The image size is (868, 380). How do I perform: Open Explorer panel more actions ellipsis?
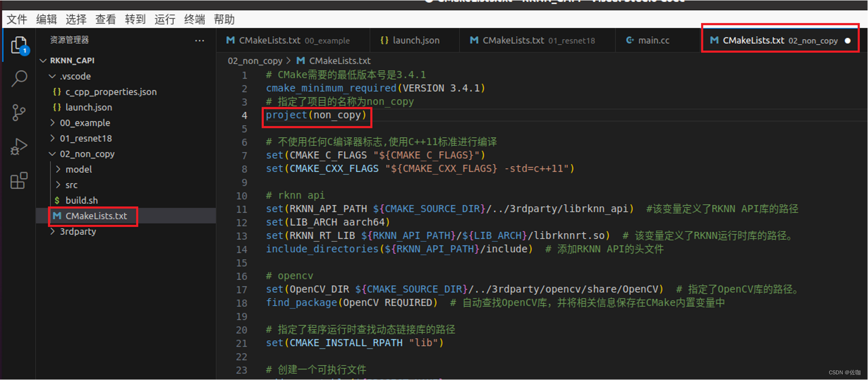coord(199,40)
